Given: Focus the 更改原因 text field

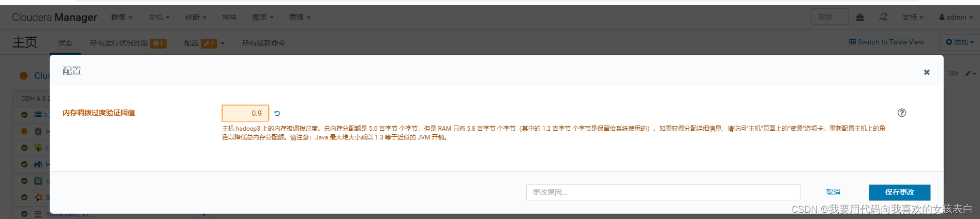Looking at the screenshot, I should tap(663, 192).
